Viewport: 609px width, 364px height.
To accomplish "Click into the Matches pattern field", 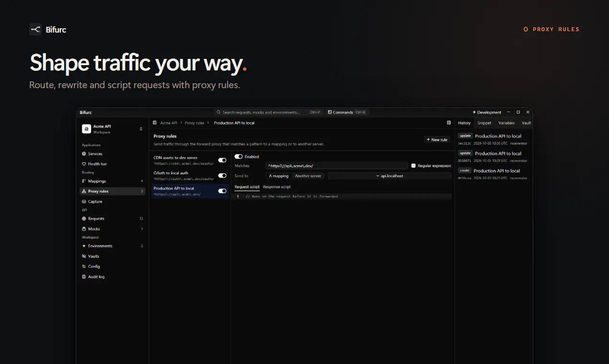I will point(337,166).
